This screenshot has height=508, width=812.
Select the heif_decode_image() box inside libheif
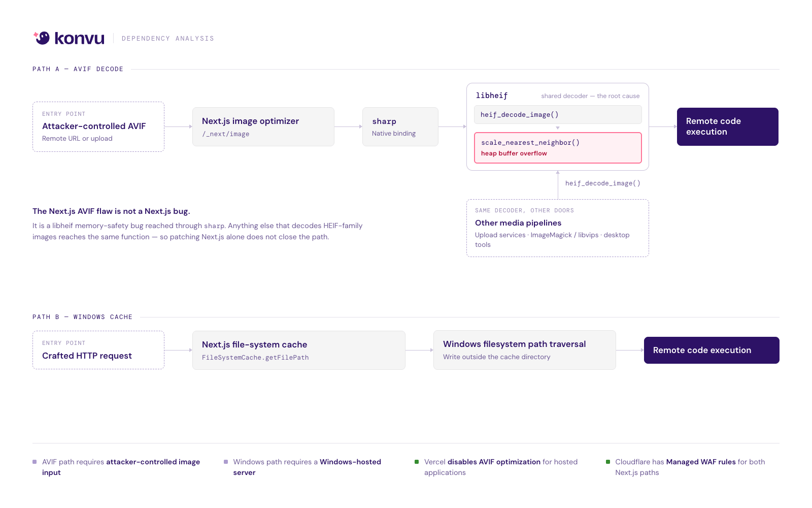(558, 114)
